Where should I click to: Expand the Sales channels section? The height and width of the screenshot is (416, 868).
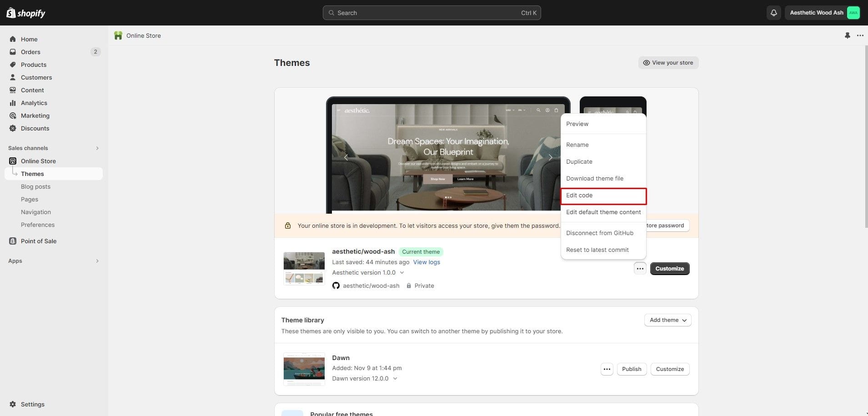[x=97, y=148]
